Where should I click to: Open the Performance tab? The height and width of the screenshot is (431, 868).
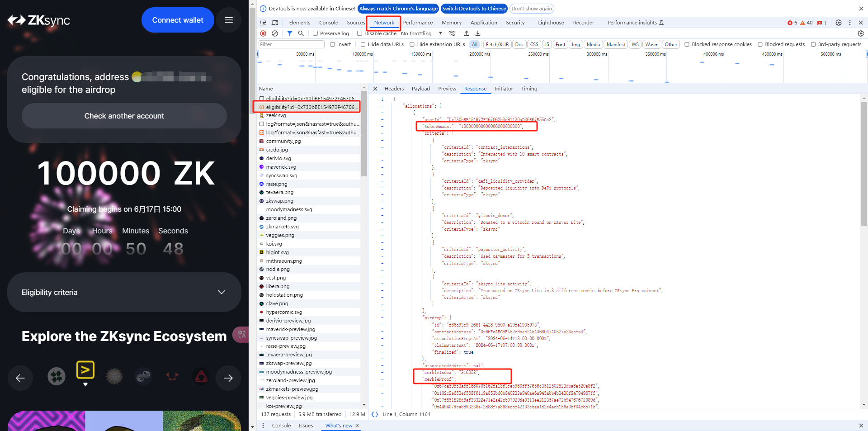[x=418, y=23]
